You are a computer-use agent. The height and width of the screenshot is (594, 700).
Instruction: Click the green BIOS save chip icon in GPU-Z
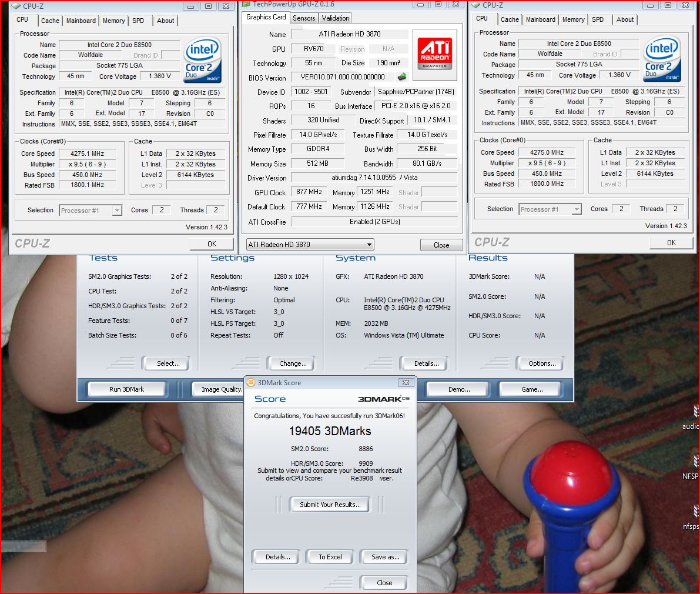pos(402,77)
